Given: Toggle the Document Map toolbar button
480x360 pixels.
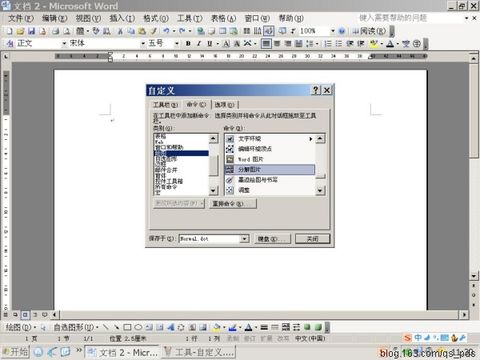Looking at the screenshot, I should click(x=269, y=31).
